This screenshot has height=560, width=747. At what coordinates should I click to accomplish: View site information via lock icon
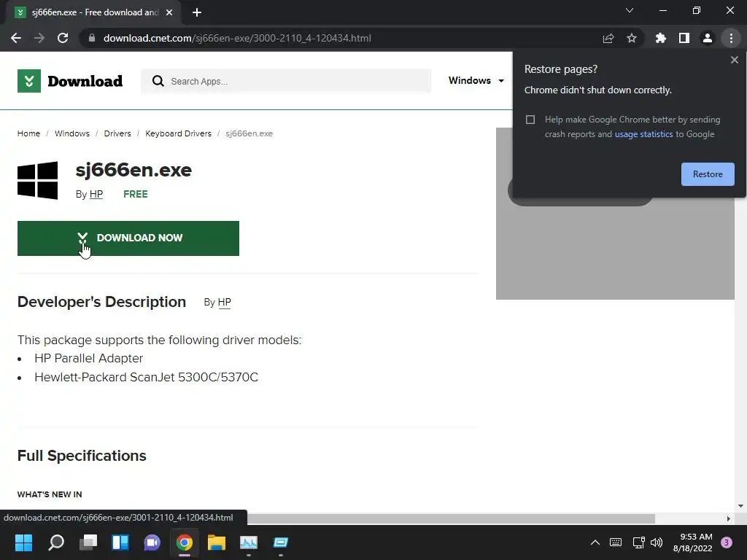pos(92,38)
